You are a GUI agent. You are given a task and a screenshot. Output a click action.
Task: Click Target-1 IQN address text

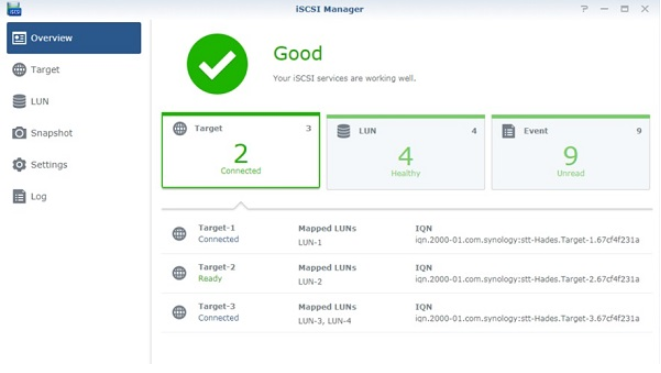527,240
